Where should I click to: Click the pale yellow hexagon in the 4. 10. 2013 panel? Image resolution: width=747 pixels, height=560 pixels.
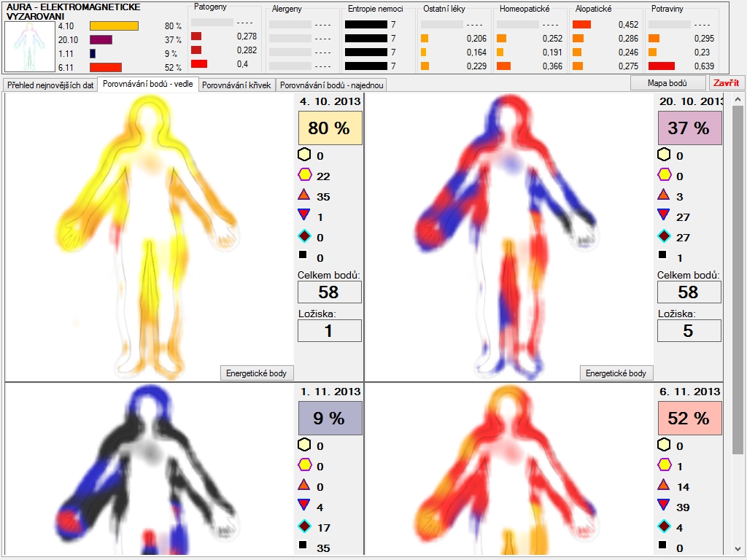coord(304,155)
